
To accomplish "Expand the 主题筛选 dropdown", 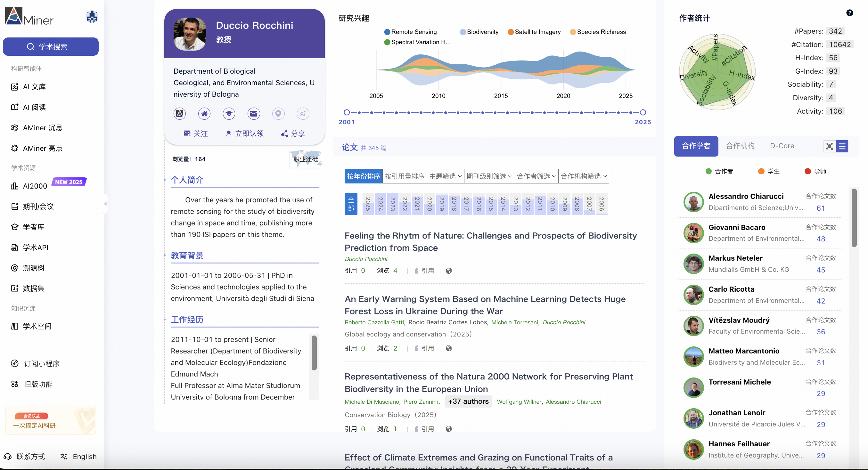I will tap(445, 176).
